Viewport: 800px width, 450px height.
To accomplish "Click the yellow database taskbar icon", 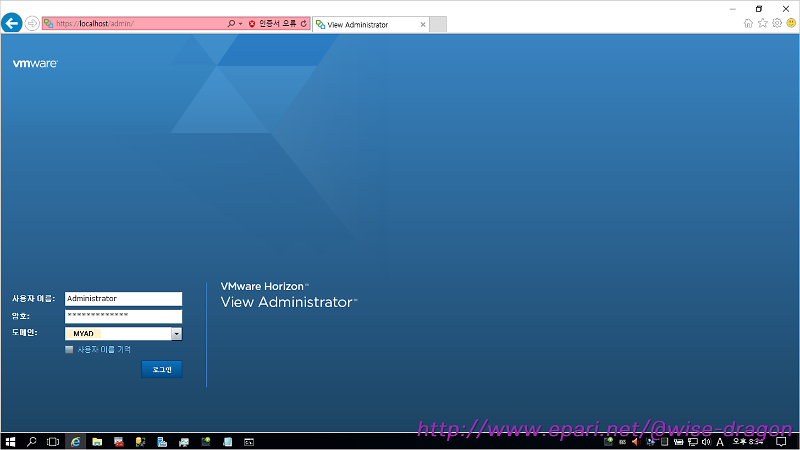I will pos(140,442).
